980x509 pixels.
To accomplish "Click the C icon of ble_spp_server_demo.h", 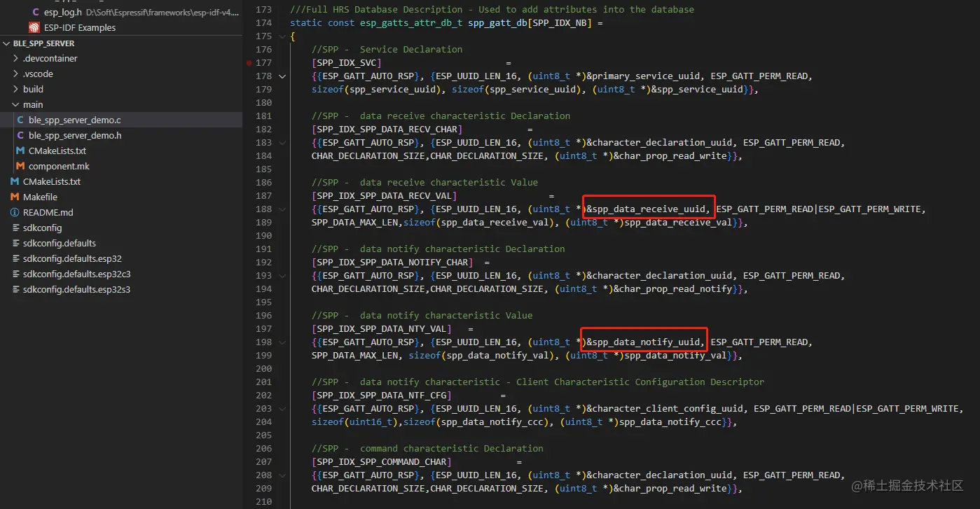I will tap(20, 136).
